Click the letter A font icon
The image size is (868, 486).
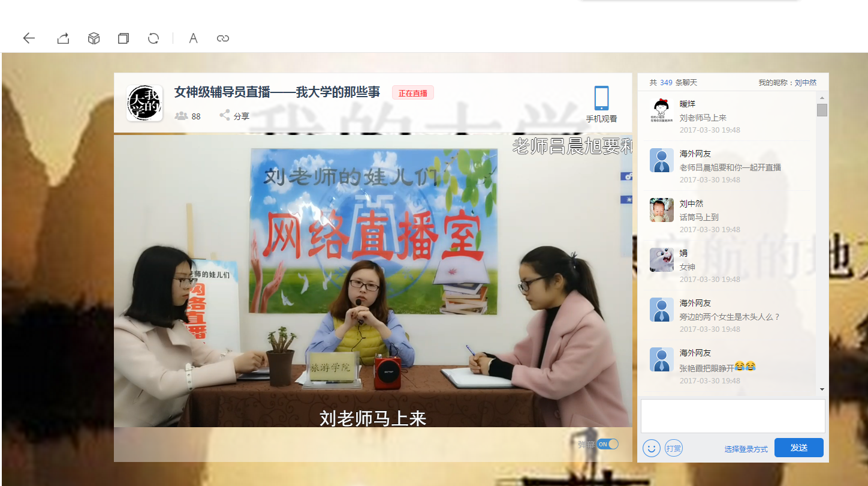(193, 38)
